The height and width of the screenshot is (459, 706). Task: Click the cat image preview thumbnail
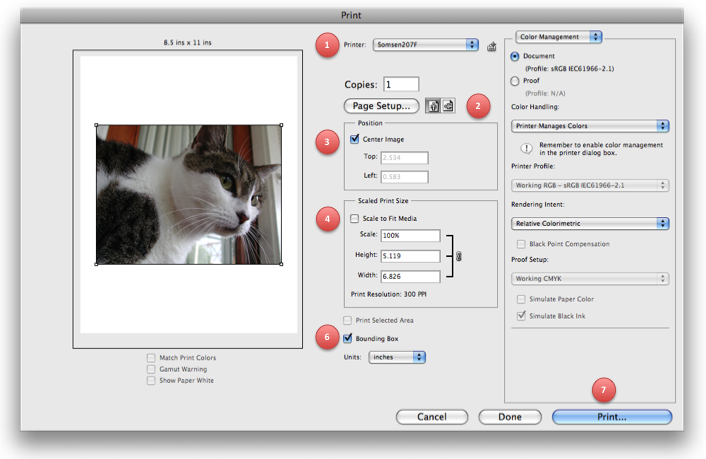pos(189,195)
